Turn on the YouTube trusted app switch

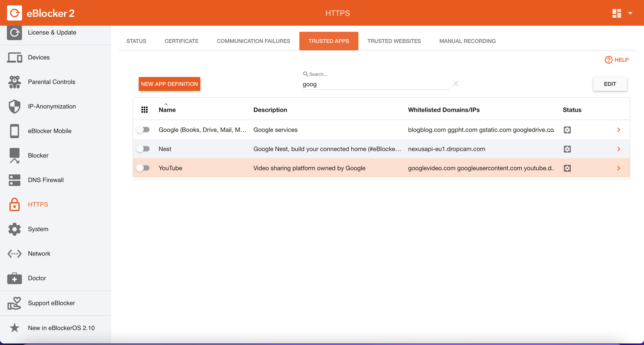tap(143, 168)
